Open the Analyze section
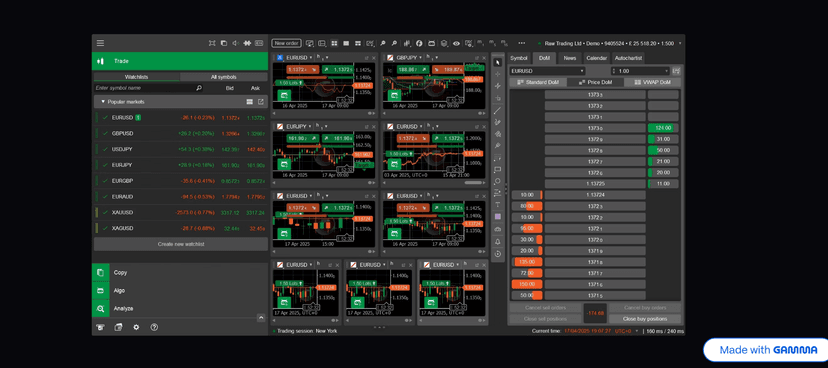This screenshot has width=828, height=368. [x=180, y=308]
